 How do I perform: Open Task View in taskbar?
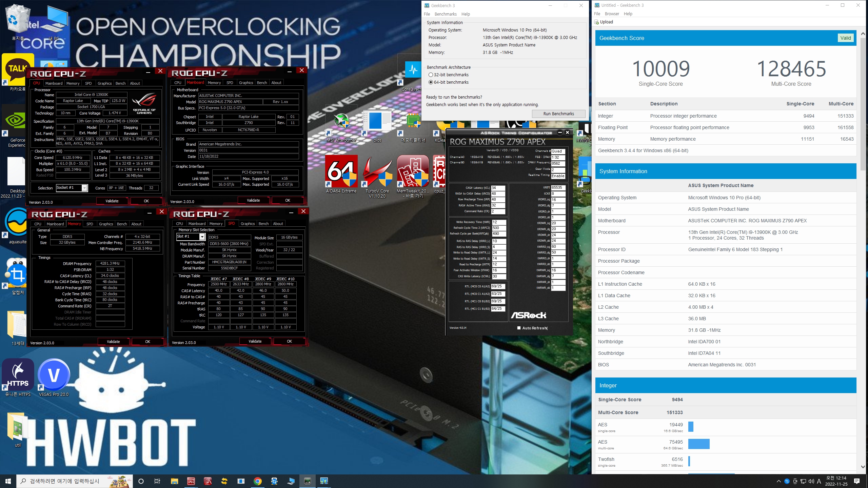point(157,481)
